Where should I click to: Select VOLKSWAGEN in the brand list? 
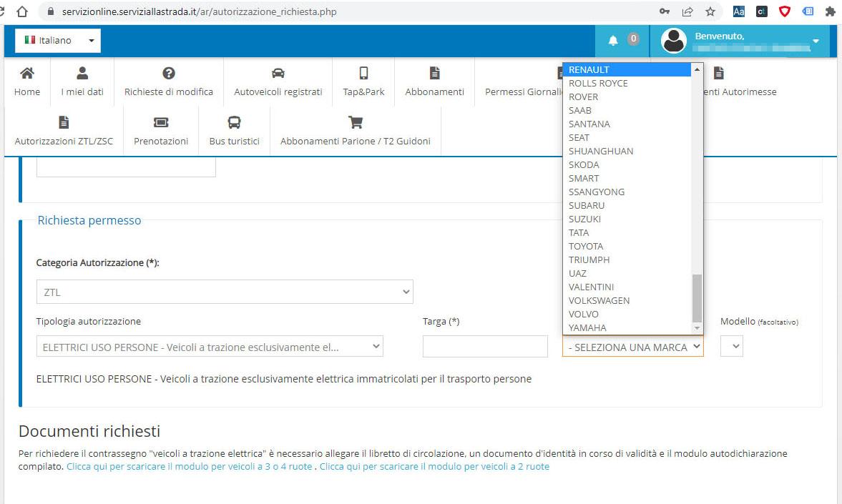627,300
